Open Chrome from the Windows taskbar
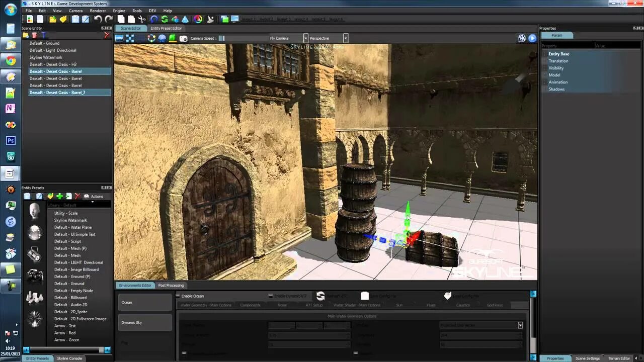644x362 pixels. (11, 61)
